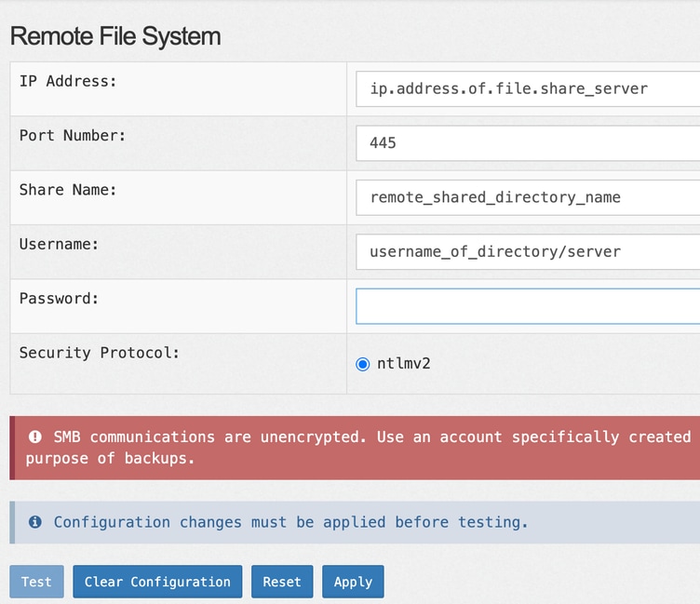Click the 'Port Number:' label
This screenshot has height=604, width=700.
pos(73,135)
